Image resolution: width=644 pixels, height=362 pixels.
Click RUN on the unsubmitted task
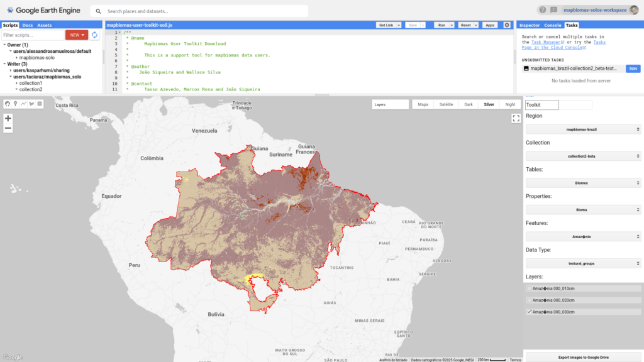[633, 69]
